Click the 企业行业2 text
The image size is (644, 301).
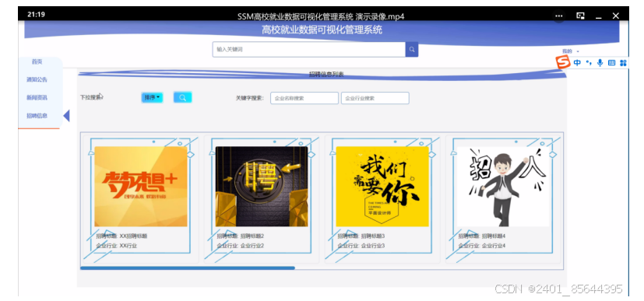tap(252, 246)
